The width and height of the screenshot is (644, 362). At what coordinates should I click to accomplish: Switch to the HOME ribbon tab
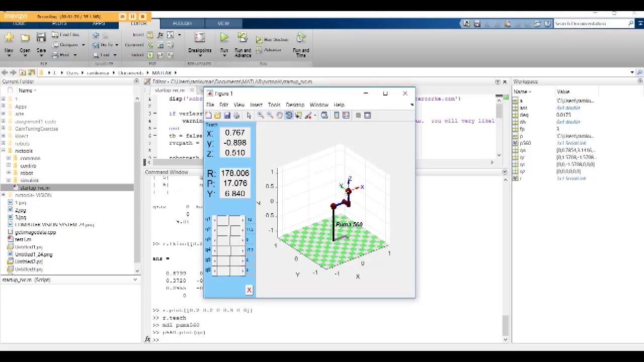tap(20, 24)
